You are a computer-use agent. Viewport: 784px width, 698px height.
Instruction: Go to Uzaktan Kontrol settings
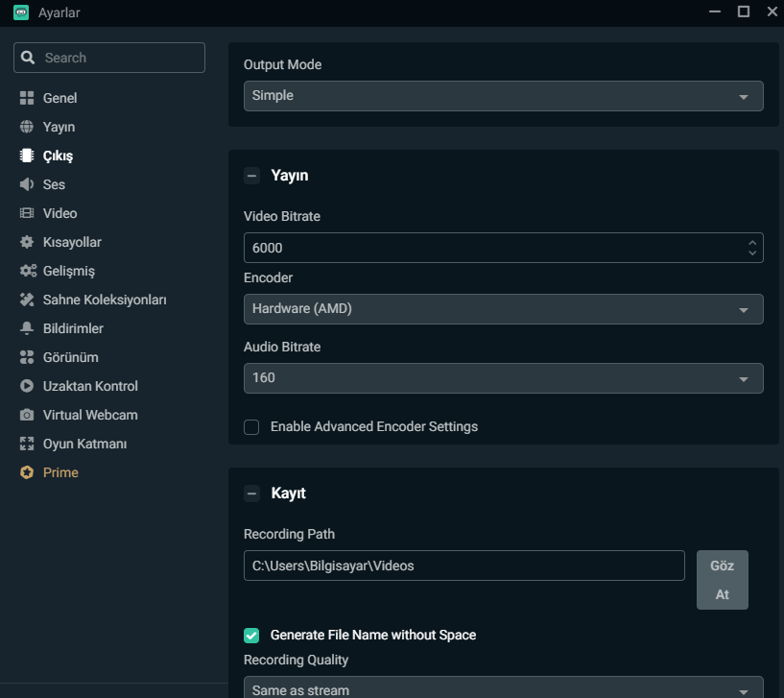90,386
